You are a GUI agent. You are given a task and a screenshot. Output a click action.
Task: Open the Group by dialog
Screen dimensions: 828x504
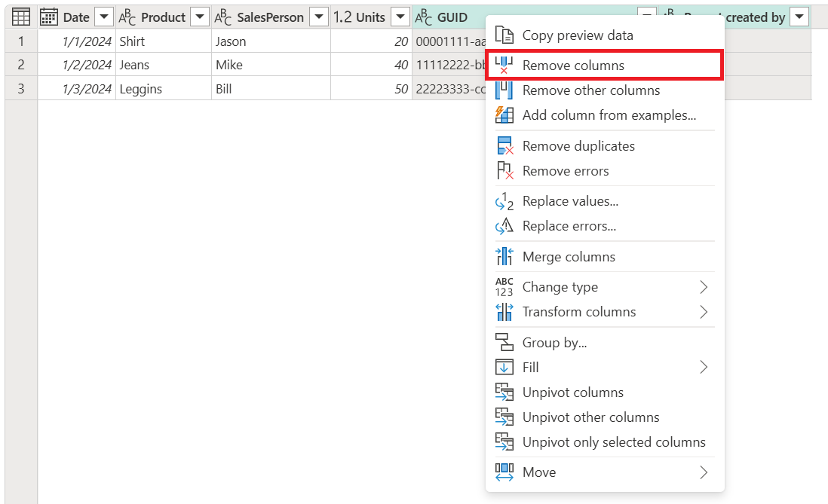[x=554, y=342]
